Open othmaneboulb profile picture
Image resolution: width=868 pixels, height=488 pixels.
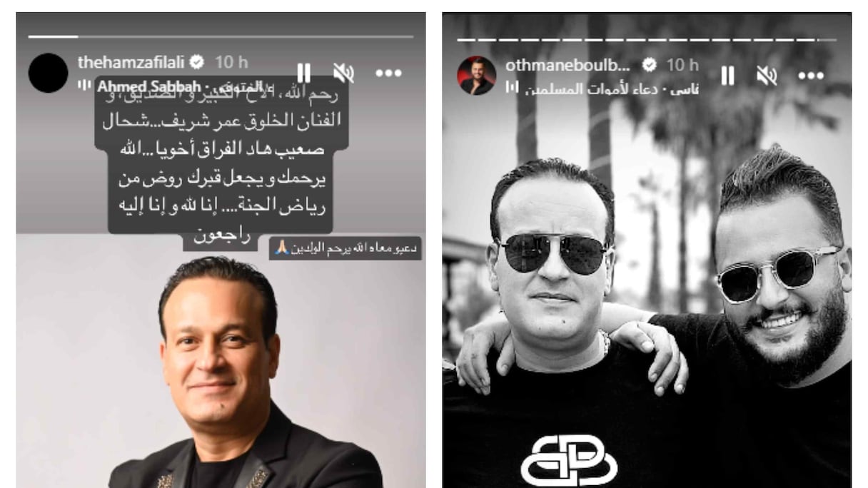click(478, 76)
